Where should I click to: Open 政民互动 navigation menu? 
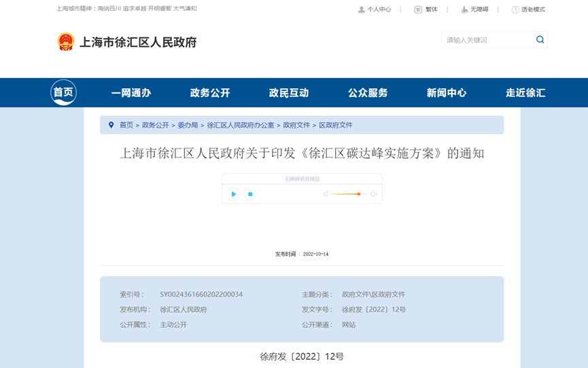(x=289, y=92)
